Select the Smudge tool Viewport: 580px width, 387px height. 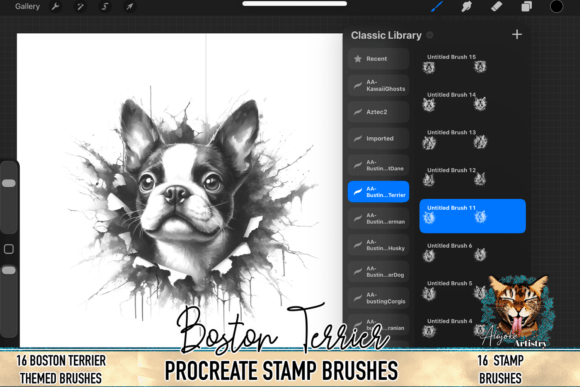tap(466, 6)
